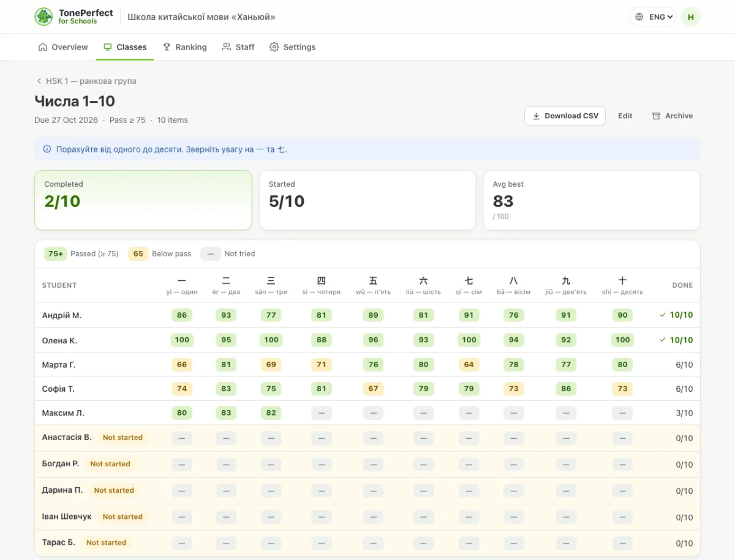Archive this assignment
The width and height of the screenshot is (735, 560).
click(x=673, y=116)
